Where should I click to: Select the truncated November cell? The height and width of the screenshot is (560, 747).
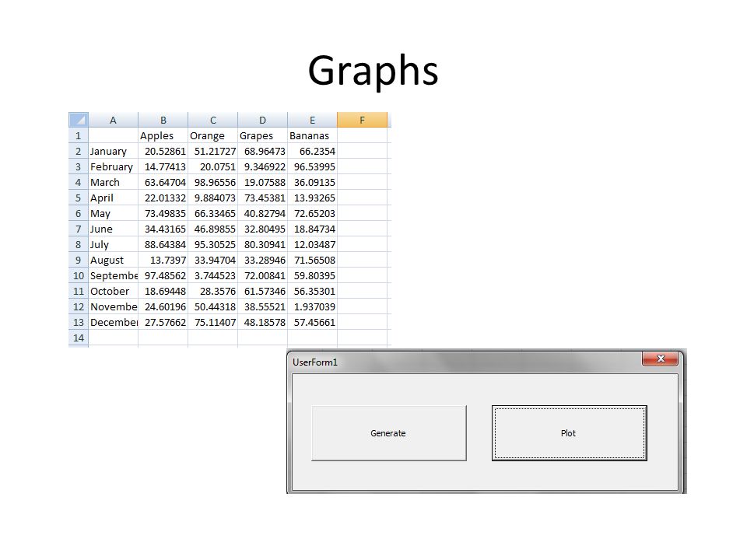(x=114, y=306)
